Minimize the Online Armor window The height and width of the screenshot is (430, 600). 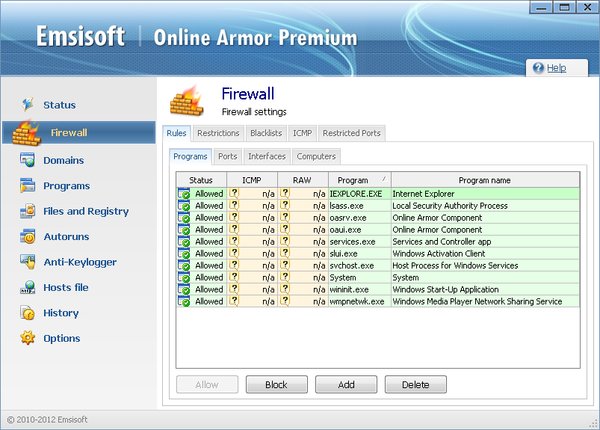pyautogui.click(x=541, y=7)
